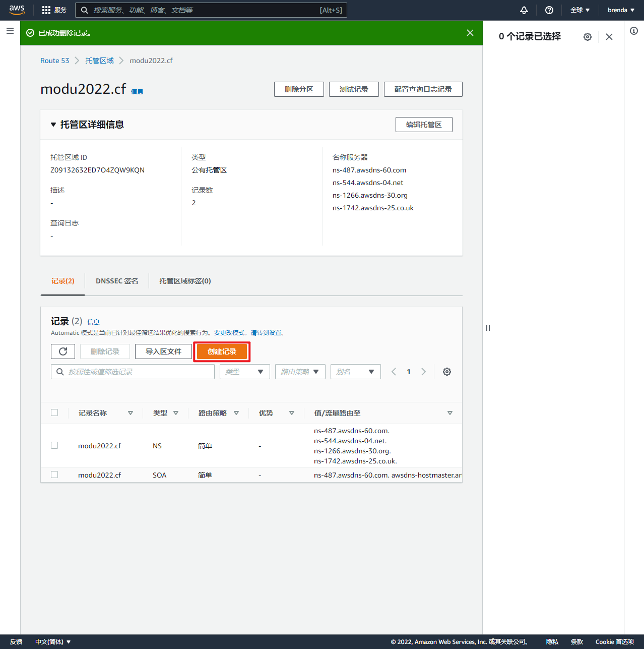Go to next records page
This screenshot has height=649, width=644.
coord(424,372)
